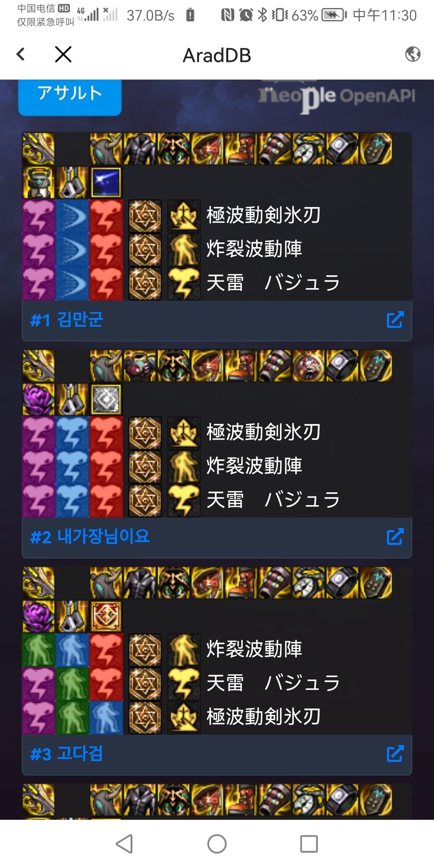Open player #1 김만군 profile
This screenshot has width=434, height=868.
(x=67, y=320)
